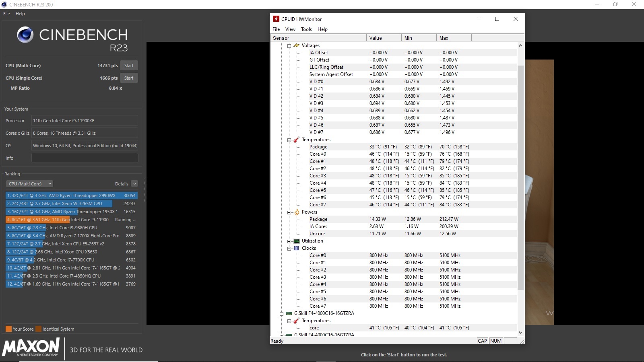Click the HWMonitor vertical scrollbar thumb
This screenshot has height=362, width=644.
[x=520, y=177]
